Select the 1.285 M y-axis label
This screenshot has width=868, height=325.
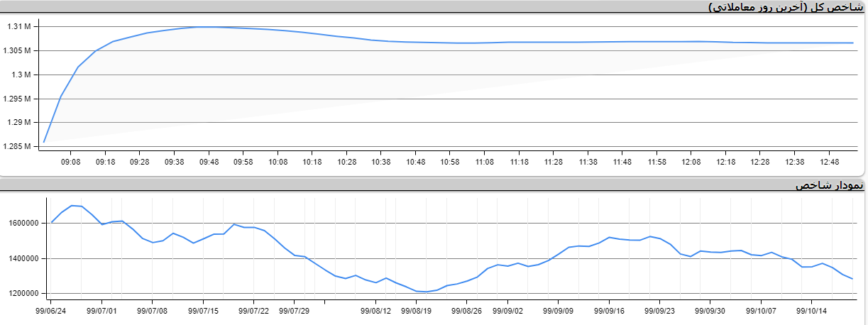(x=18, y=147)
